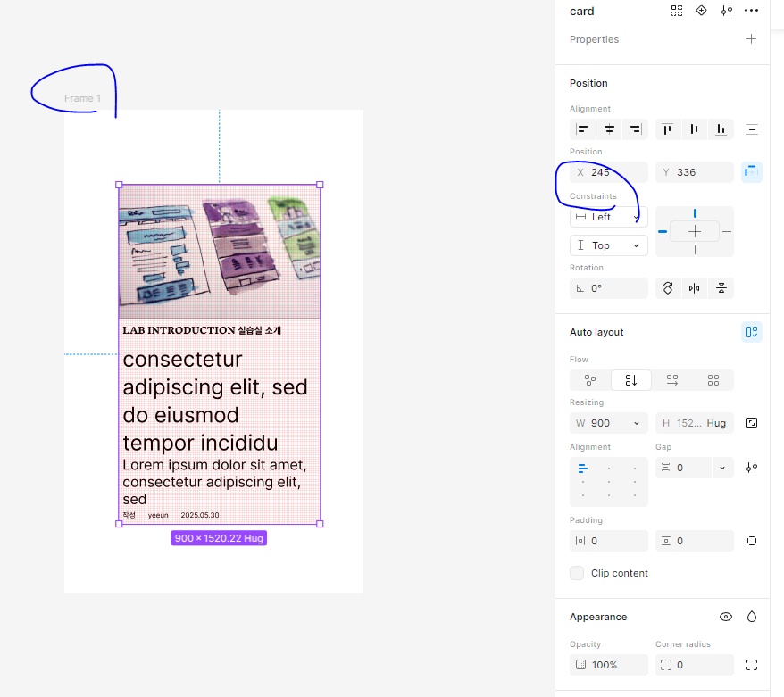The width and height of the screenshot is (784, 697).
Task: Open Auto layout advanced settings icon
Action: click(752, 468)
